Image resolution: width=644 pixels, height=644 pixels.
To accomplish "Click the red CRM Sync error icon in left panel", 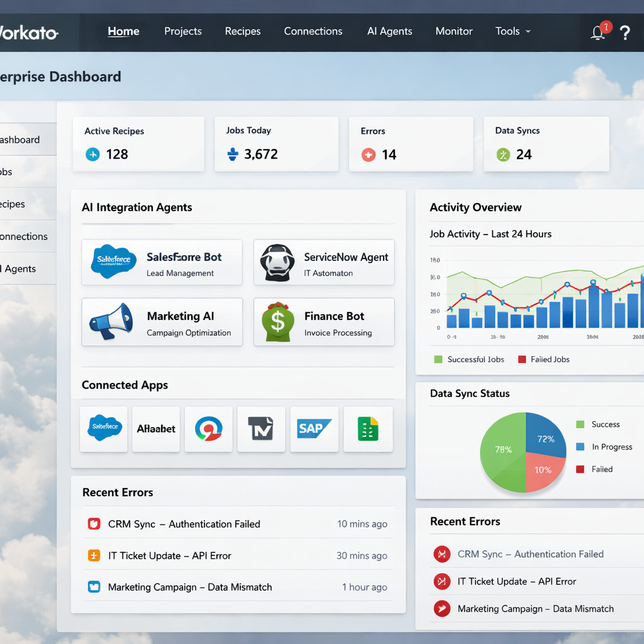I will coord(94,524).
